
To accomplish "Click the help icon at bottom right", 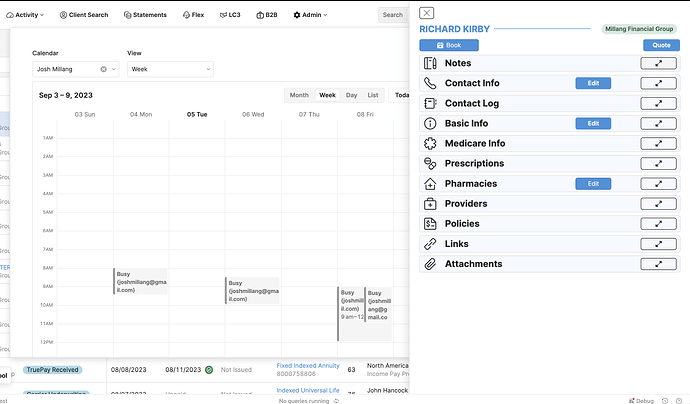I will pos(679,400).
